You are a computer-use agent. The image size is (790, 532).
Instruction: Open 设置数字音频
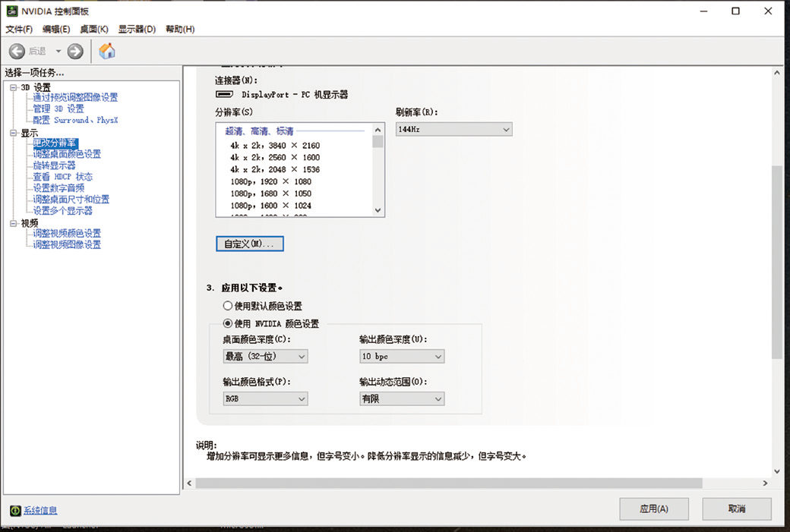pos(59,187)
